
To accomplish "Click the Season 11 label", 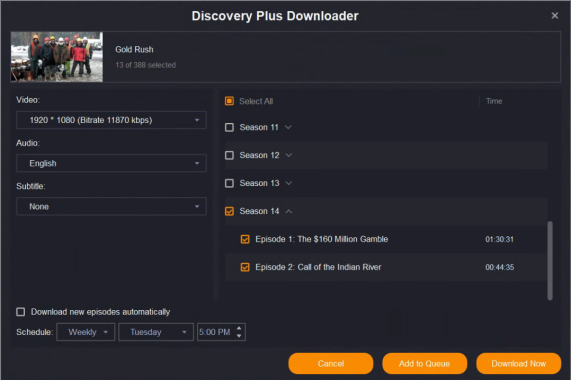I will (x=259, y=127).
